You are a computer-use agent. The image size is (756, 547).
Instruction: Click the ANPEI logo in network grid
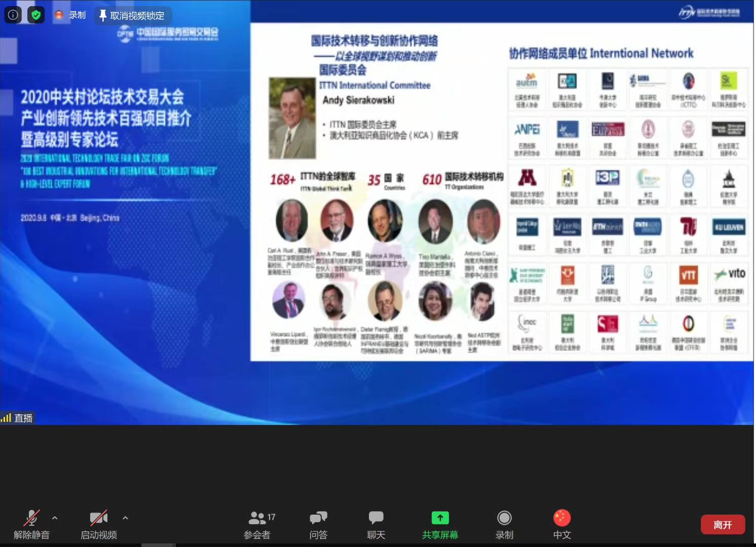pos(527,130)
